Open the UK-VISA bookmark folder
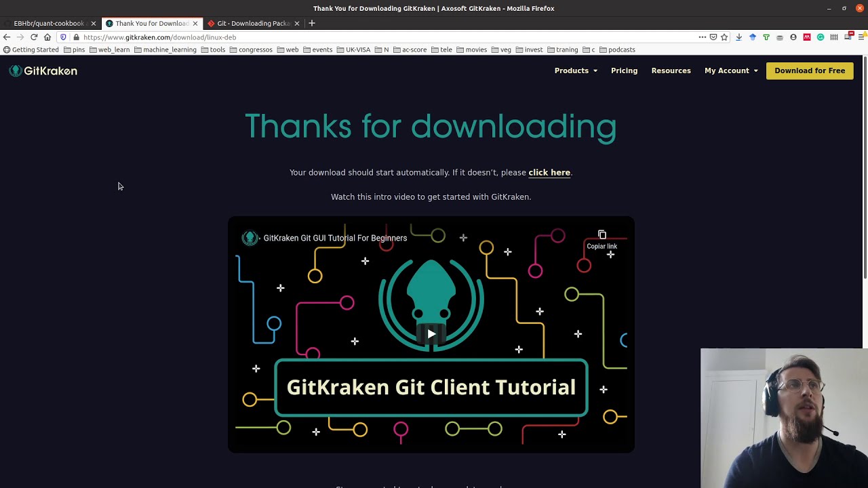The image size is (868, 488). [354, 49]
